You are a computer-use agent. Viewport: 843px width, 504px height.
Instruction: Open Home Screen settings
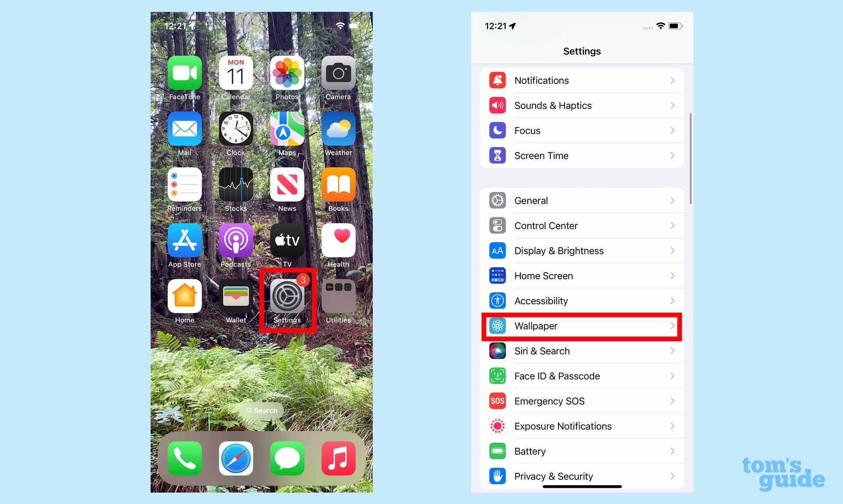(x=581, y=275)
